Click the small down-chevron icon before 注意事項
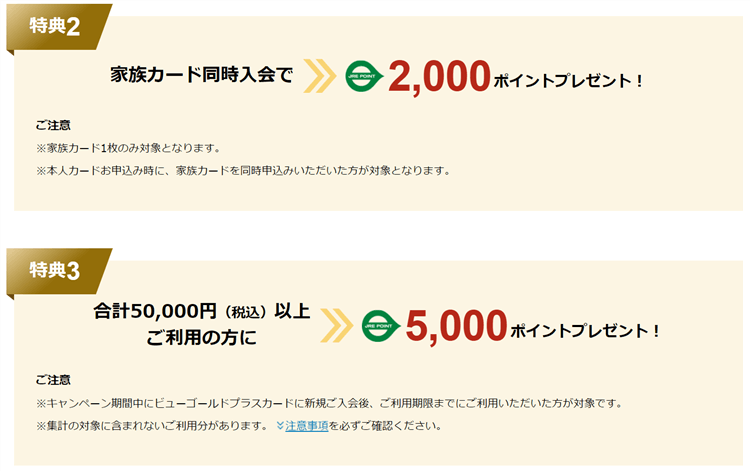Viewport: 750px width, 471px height. 278,426
